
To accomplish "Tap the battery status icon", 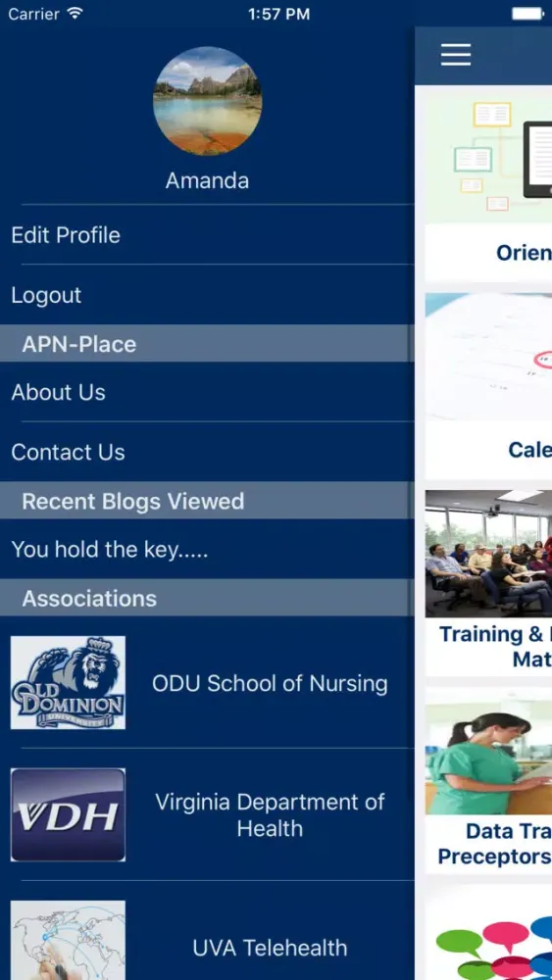I will coord(527,14).
